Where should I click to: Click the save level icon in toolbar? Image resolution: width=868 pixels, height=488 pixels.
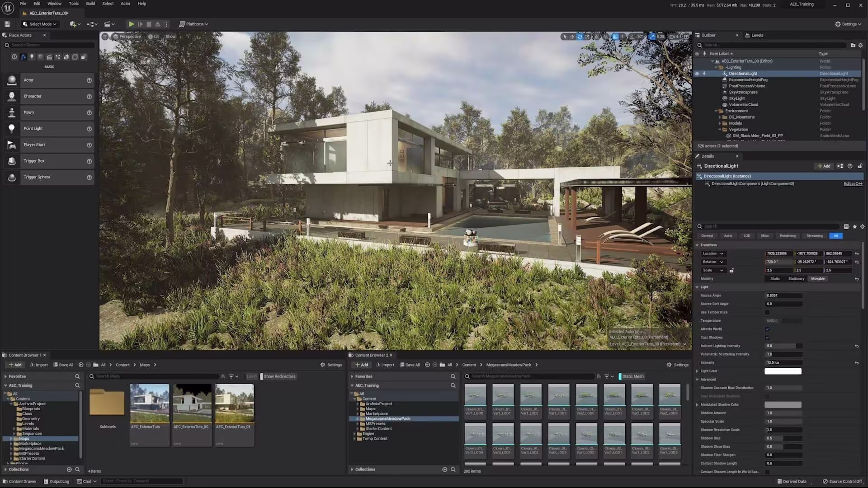pyautogui.click(x=7, y=24)
